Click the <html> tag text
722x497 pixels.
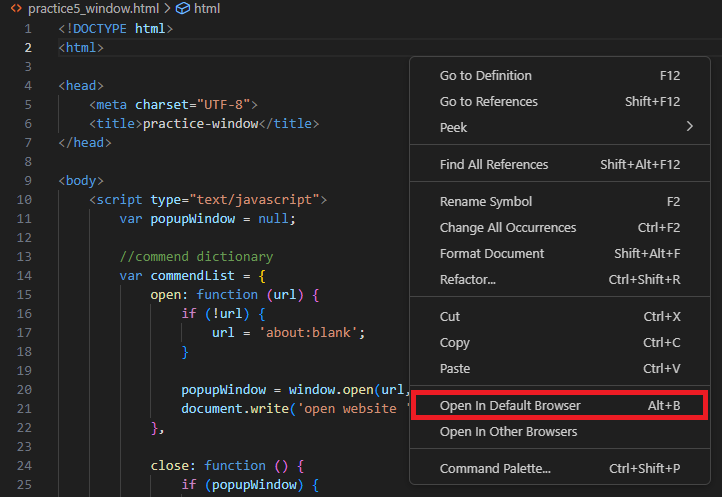pyautogui.click(x=81, y=47)
